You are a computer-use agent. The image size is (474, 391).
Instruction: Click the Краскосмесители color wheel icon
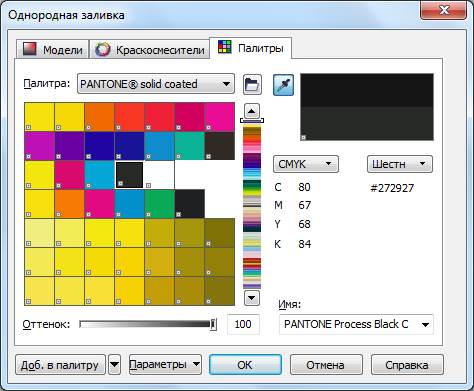[x=102, y=49]
